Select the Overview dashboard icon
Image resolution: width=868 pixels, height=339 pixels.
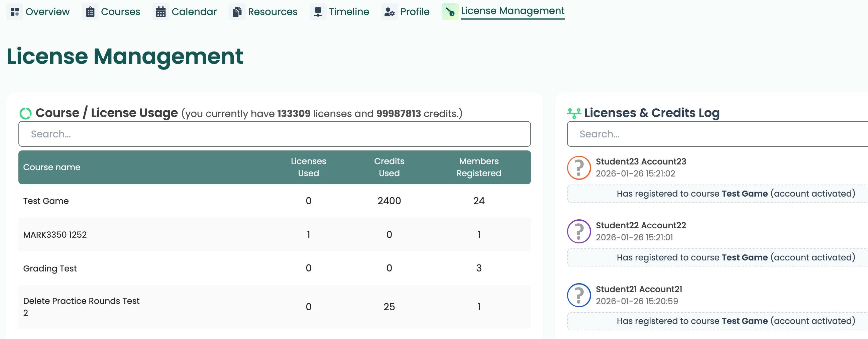click(x=15, y=11)
